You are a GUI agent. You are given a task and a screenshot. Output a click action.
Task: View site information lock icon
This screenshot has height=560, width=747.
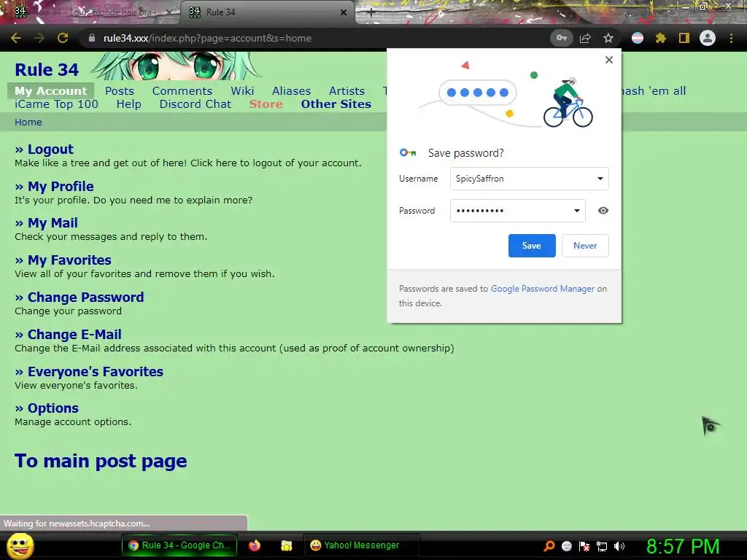click(x=92, y=38)
